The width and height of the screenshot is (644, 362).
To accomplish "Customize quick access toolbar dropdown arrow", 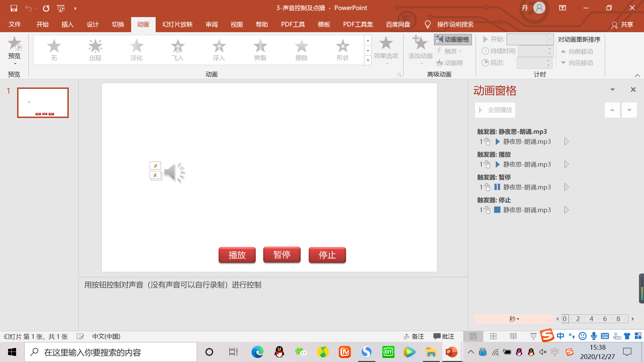I will [75, 8].
